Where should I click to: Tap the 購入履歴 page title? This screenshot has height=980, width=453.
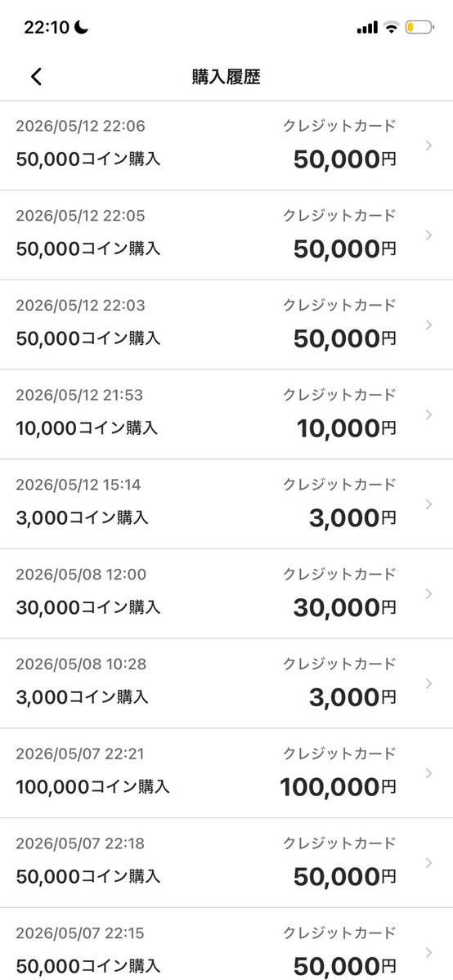click(x=226, y=77)
